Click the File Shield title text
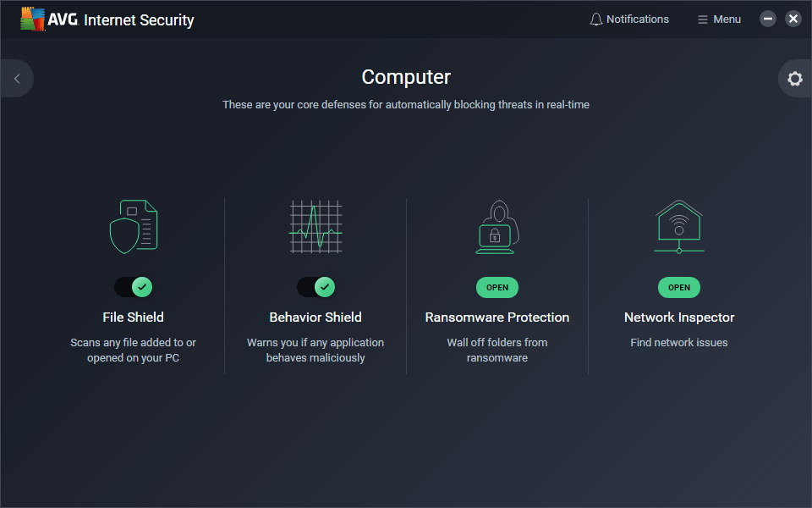Viewport: 812px width, 508px height. [x=134, y=317]
